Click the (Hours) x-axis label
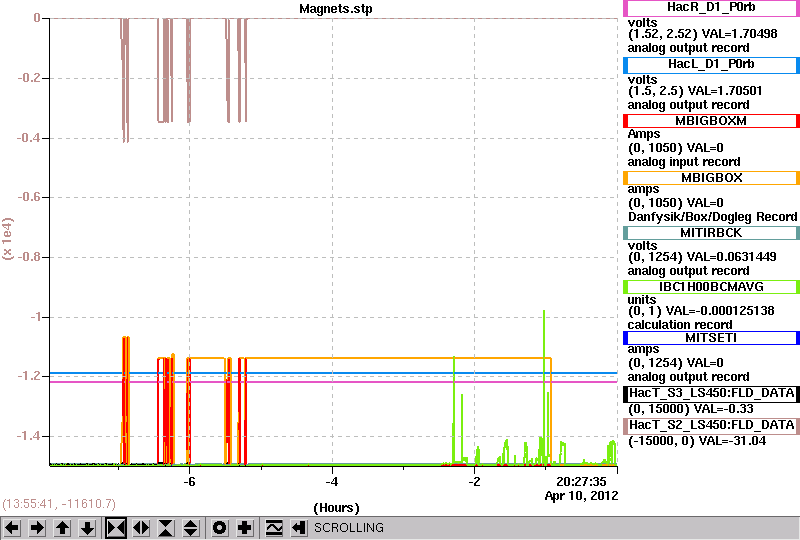Image resolution: width=800 pixels, height=540 pixels. pos(336,508)
